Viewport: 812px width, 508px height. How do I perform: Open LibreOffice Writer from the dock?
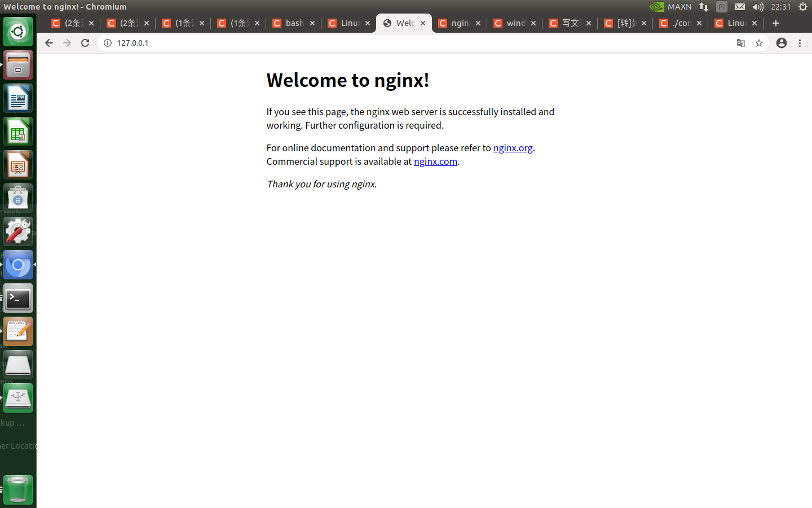[x=17, y=98]
